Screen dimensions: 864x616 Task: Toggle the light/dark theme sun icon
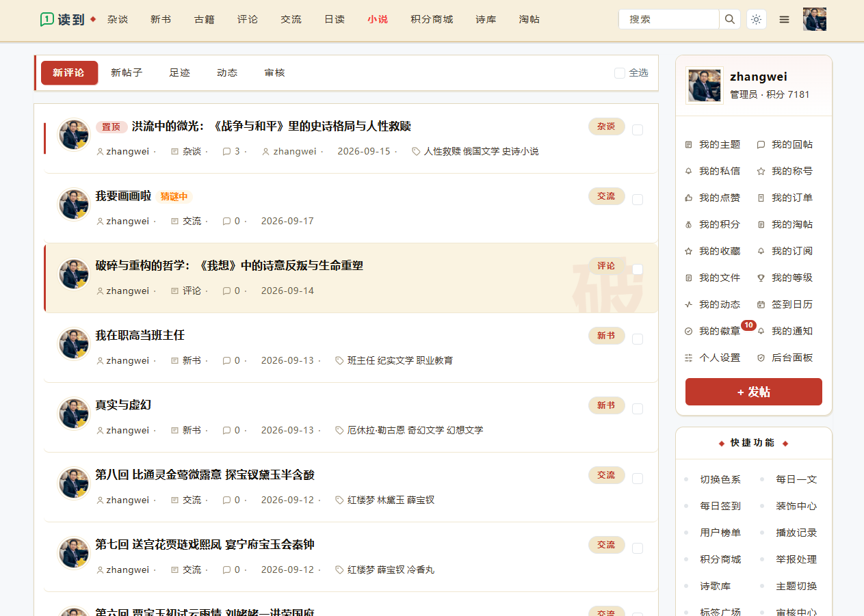pyautogui.click(x=756, y=19)
